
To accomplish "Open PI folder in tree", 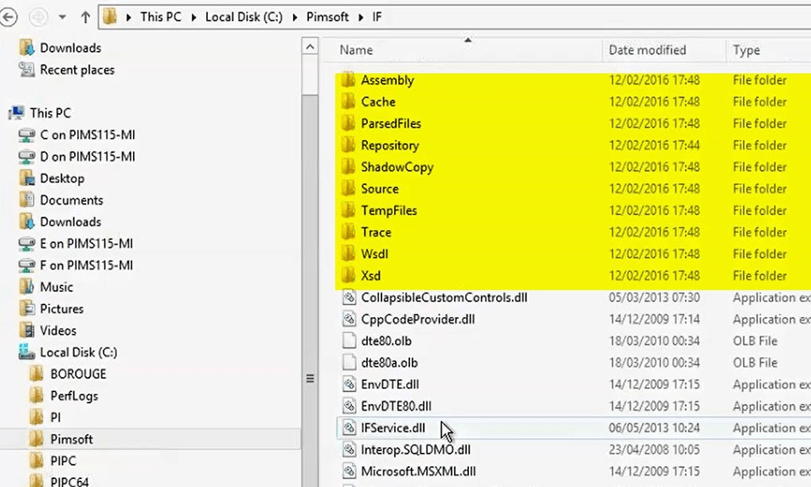I will pos(55,417).
